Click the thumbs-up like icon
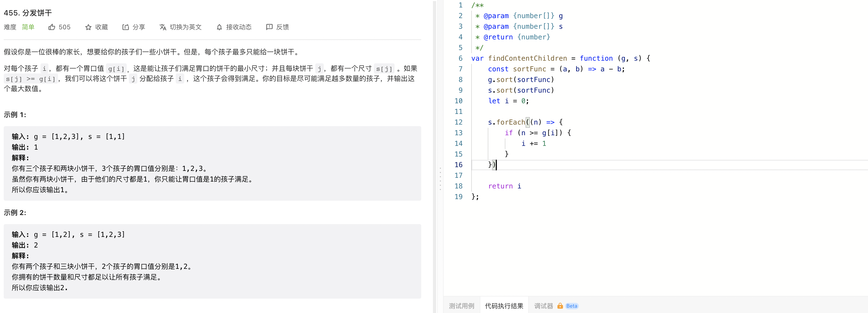868x313 pixels. pyautogui.click(x=52, y=27)
